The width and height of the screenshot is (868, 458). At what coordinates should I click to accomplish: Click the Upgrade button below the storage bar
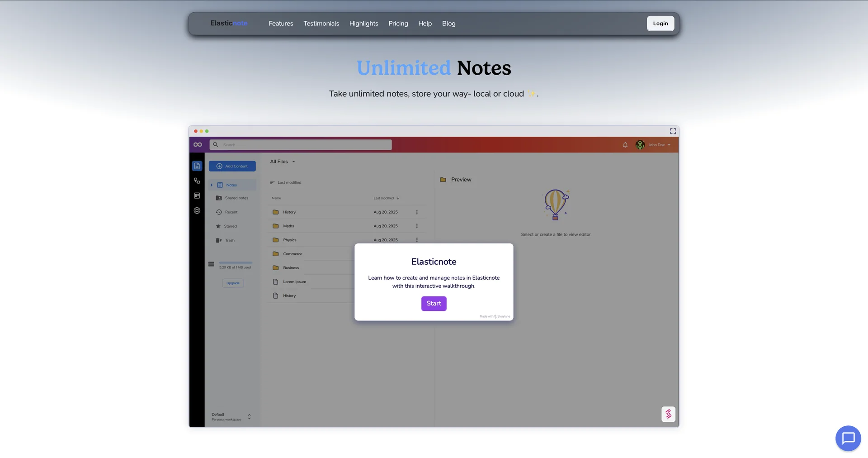point(232,283)
